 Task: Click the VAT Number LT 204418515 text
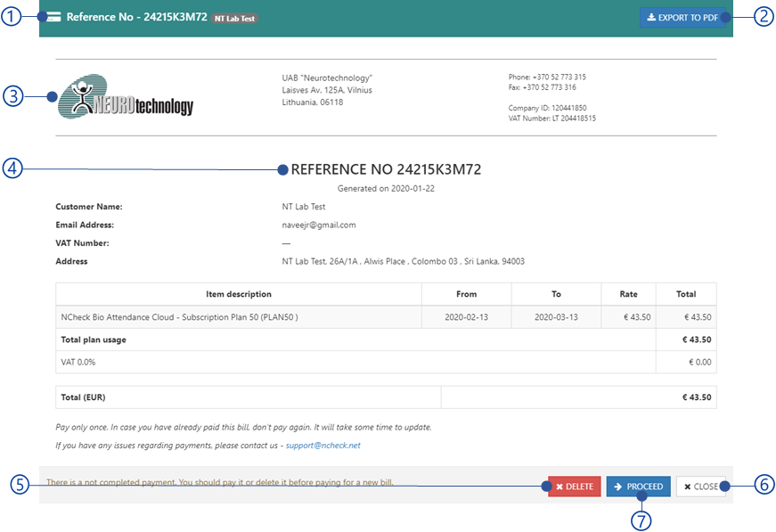(x=551, y=119)
